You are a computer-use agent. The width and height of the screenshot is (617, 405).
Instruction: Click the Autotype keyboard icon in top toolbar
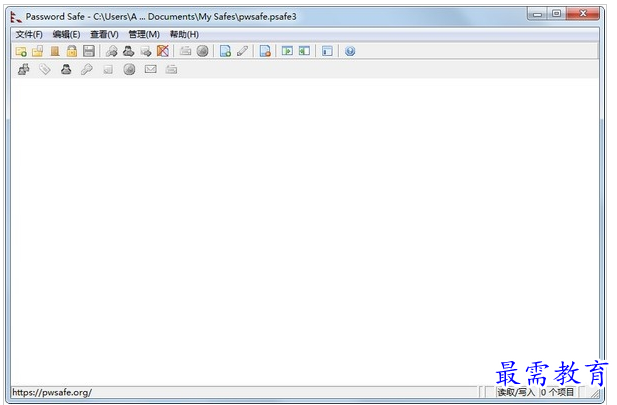(185, 51)
